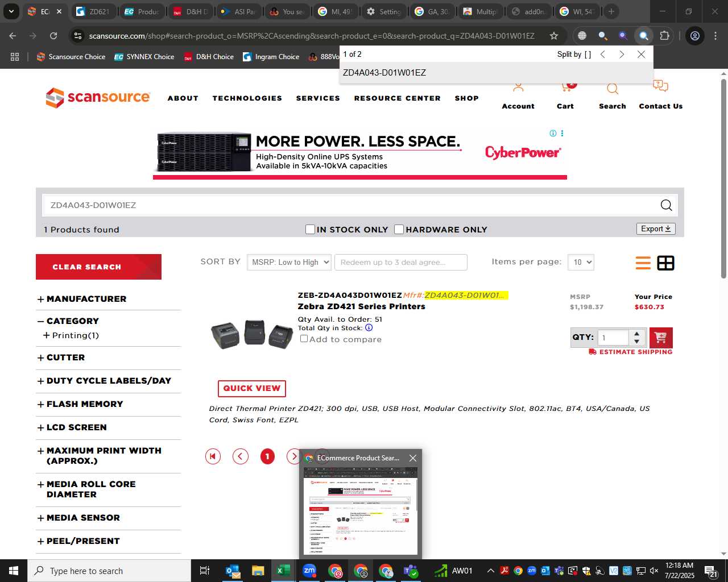Open File Explorer from the taskbar
728x582 pixels.
(x=258, y=571)
